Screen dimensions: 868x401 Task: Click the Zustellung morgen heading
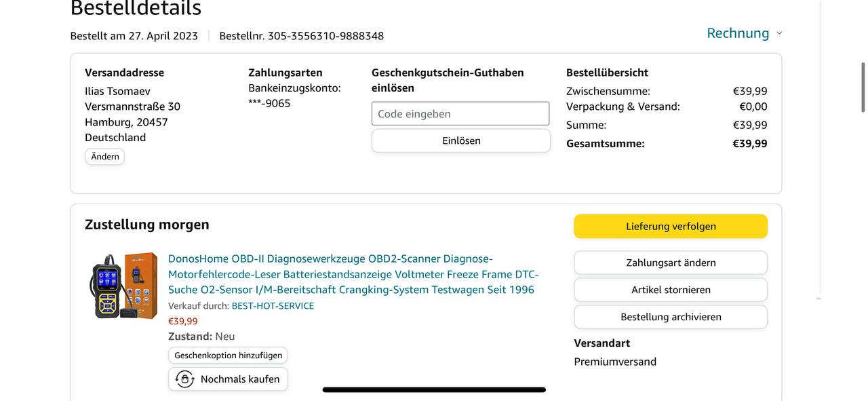click(x=147, y=225)
